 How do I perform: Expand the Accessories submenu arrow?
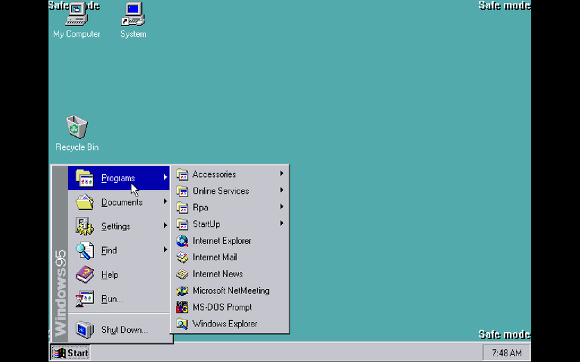[x=281, y=173]
